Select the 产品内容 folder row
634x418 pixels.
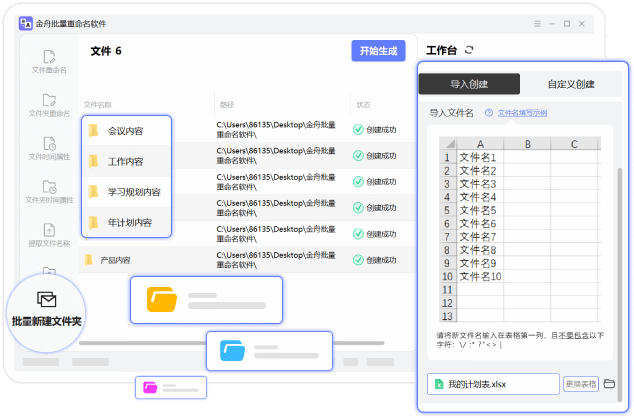115,259
